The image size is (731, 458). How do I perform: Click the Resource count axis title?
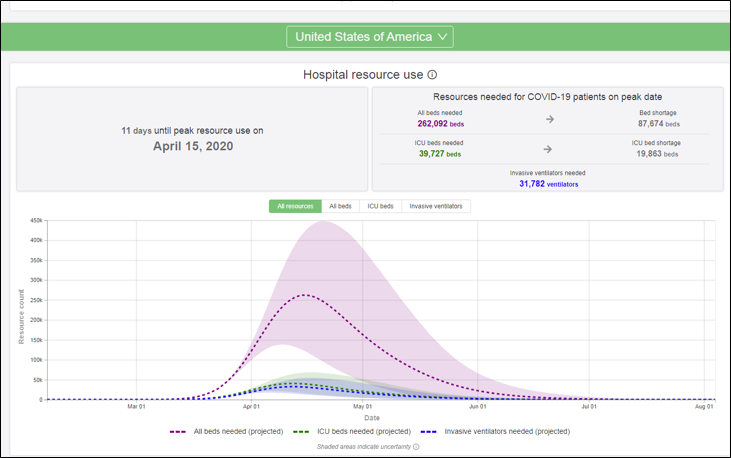pyautogui.click(x=21, y=317)
